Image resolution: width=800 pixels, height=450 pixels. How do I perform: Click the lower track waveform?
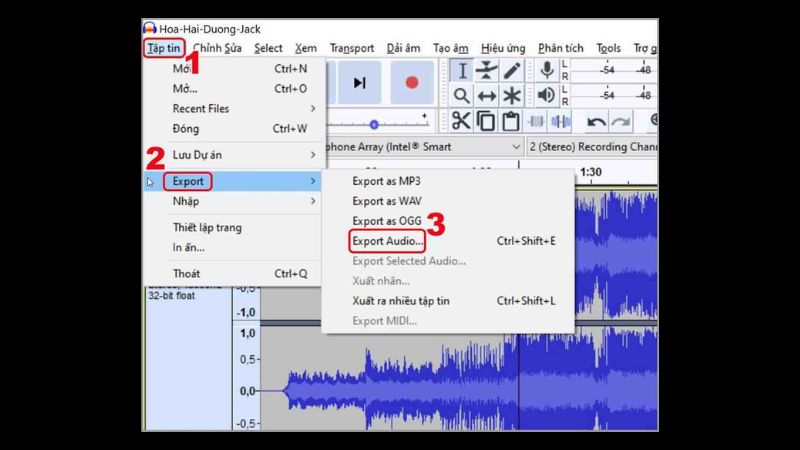click(x=459, y=379)
